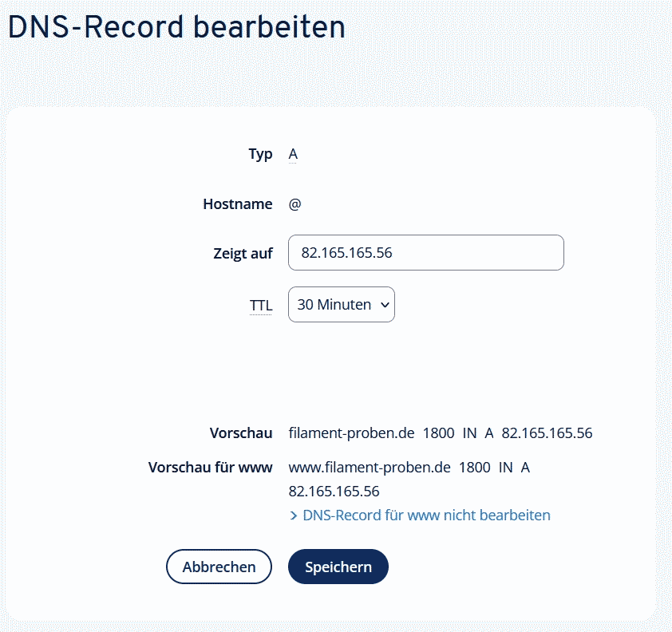The height and width of the screenshot is (632, 672).
Task: Click the Zeigt auf label
Action: [243, 254]
